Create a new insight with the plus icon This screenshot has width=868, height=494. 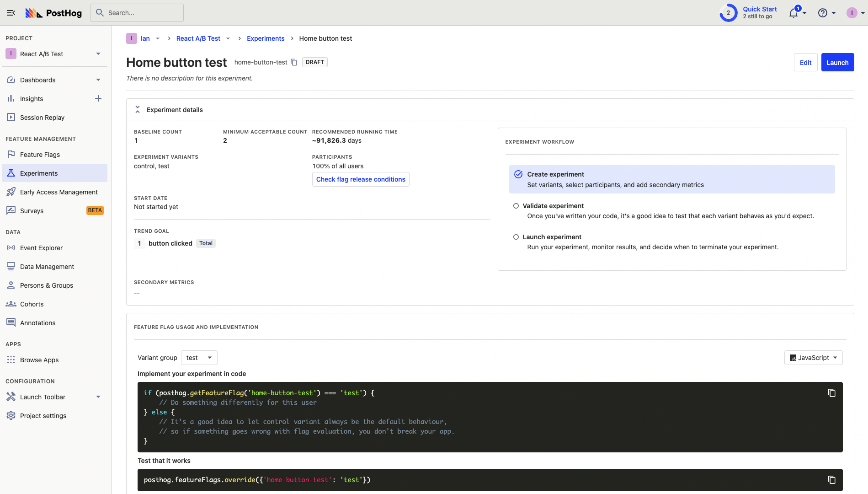tap(98, 98)
